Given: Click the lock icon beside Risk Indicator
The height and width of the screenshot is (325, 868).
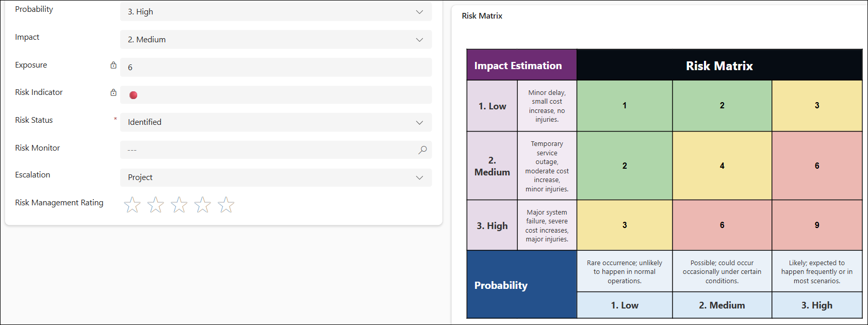Looking at the screenshot, I should point(113,92).
